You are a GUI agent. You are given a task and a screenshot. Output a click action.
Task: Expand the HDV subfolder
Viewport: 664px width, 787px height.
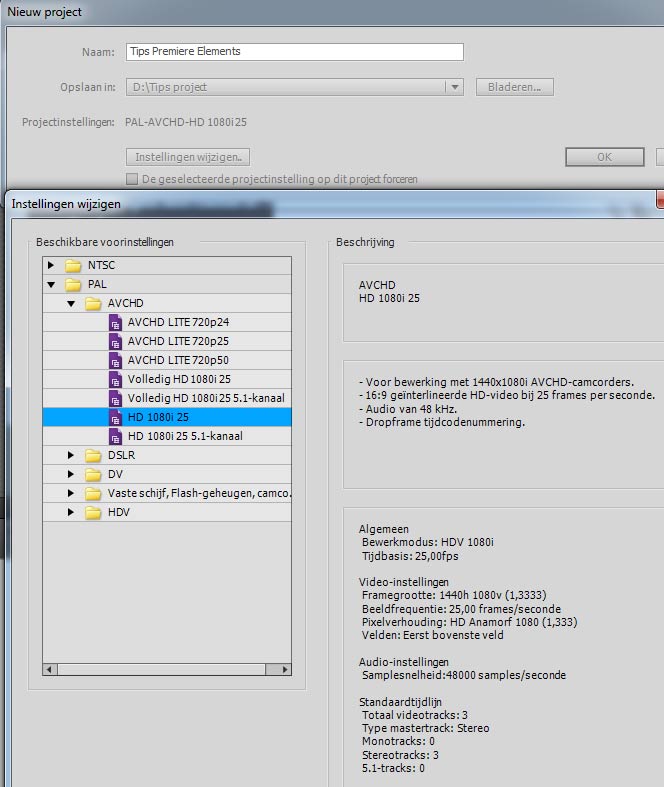[x=71, y=512]
